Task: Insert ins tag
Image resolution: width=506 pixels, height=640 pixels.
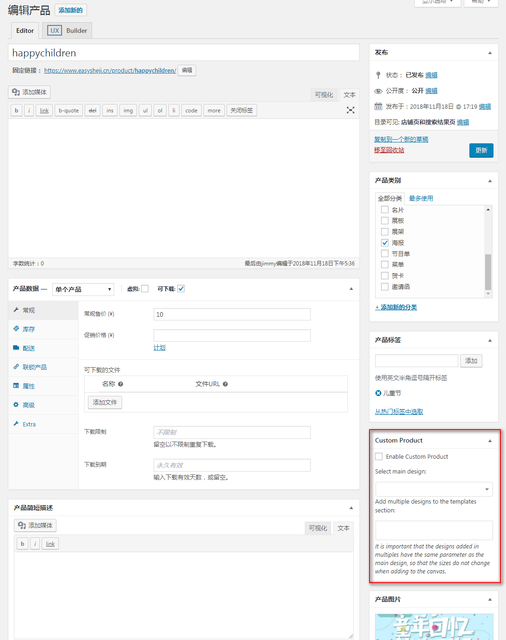Action: 110,111
